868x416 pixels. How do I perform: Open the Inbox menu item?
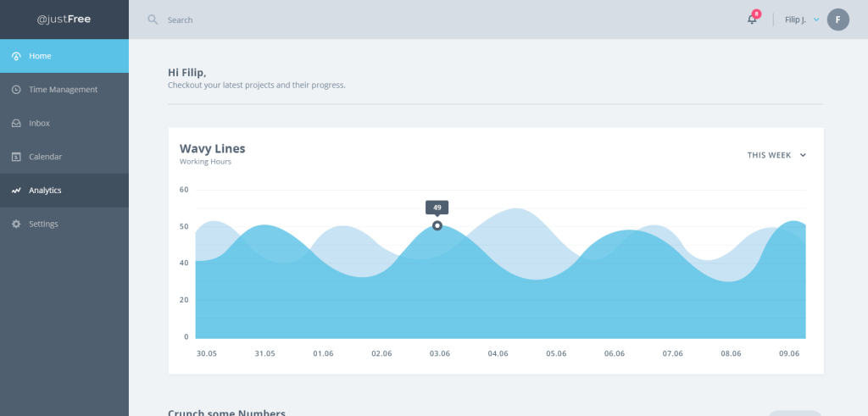(x=40, y=124)
